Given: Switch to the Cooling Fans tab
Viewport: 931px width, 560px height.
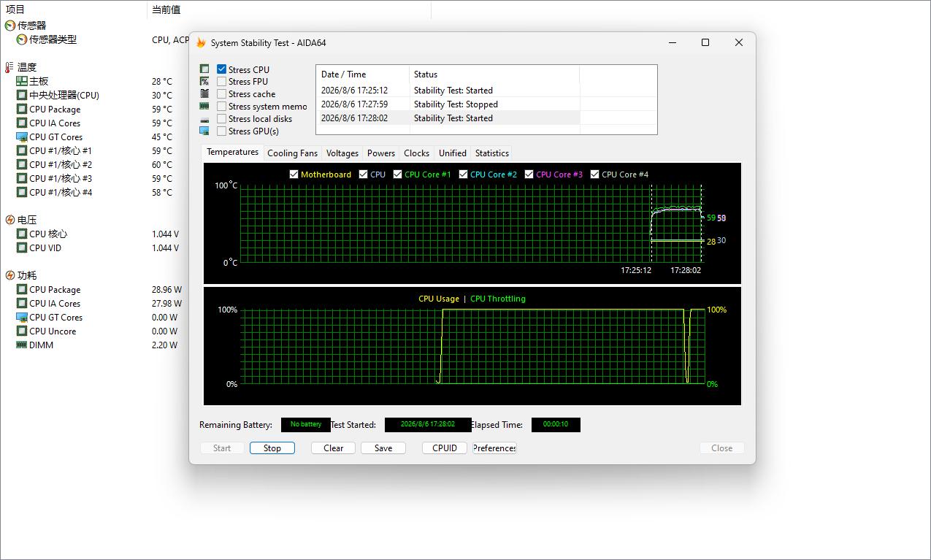Looking at the screenshot, I should point(292,153).
